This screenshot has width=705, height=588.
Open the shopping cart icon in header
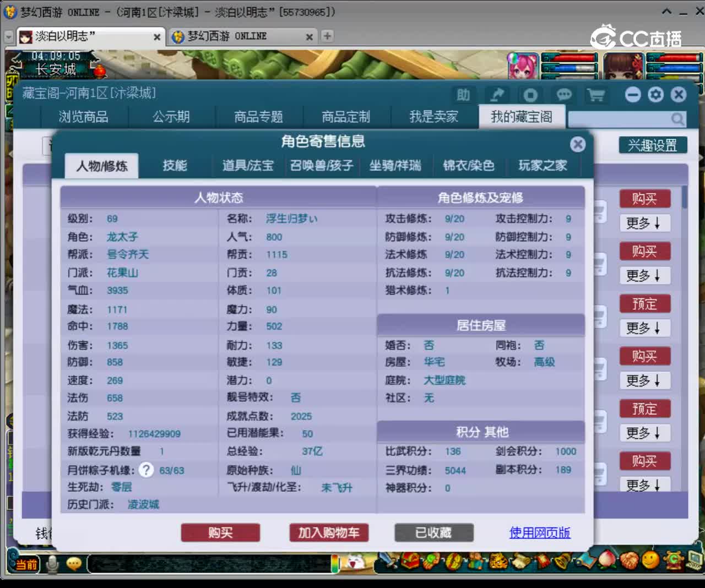pyautogui.click(x=596, y=95)
